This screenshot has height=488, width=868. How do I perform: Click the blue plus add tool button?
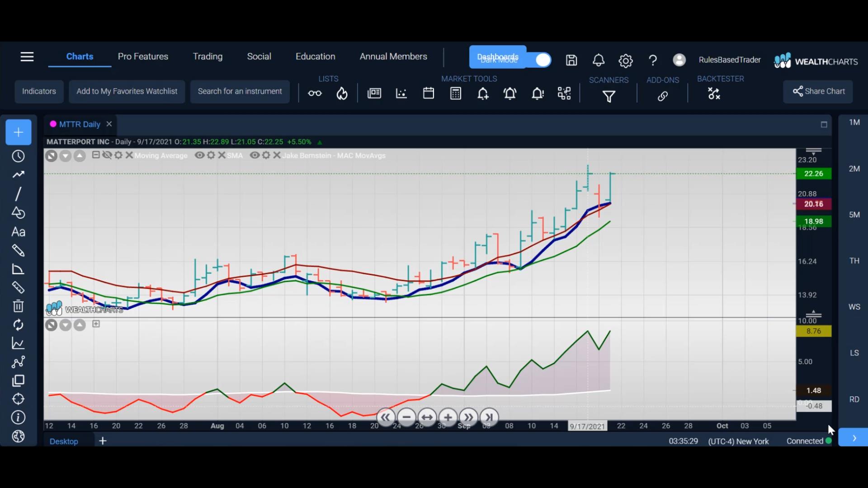19,132
